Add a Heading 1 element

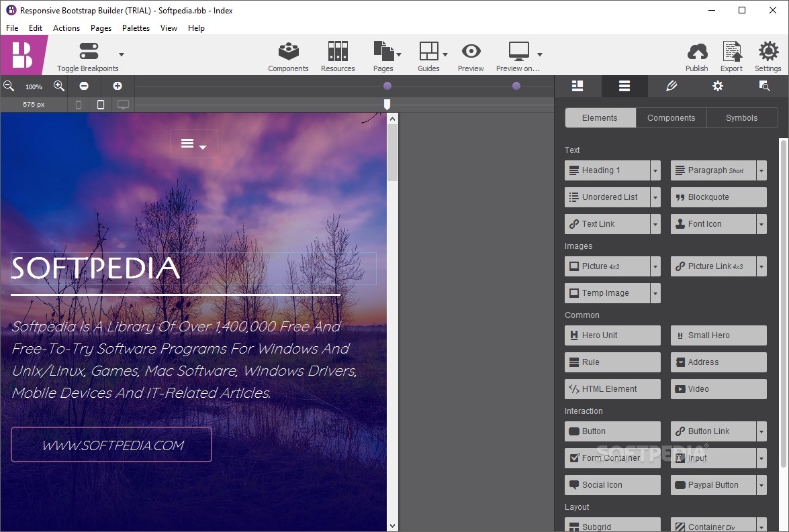tap(607, 170)
